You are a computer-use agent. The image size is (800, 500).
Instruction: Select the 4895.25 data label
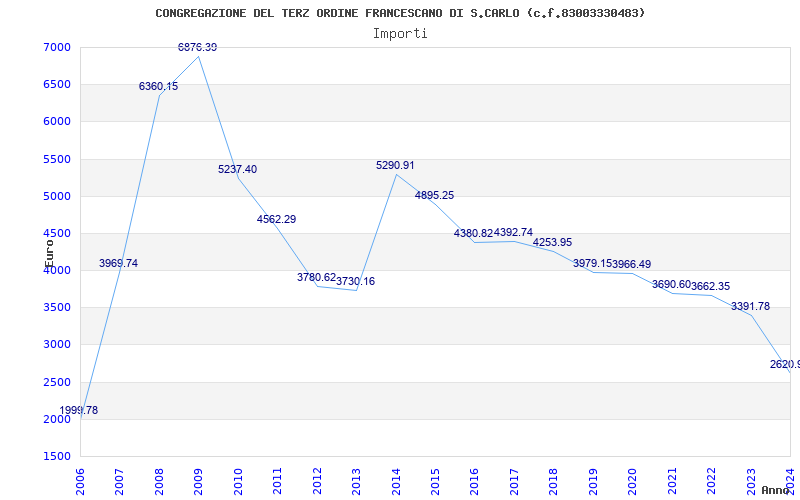(435, 195)
